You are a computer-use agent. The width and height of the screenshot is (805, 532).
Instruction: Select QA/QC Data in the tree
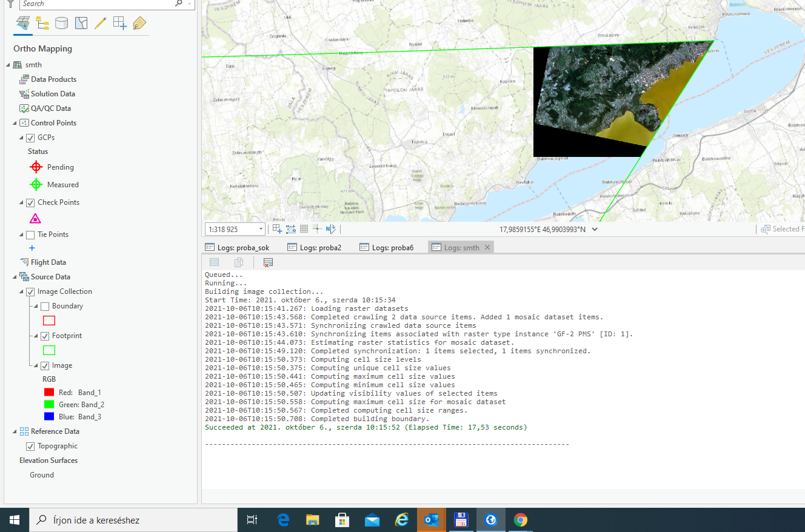[51, 108]
